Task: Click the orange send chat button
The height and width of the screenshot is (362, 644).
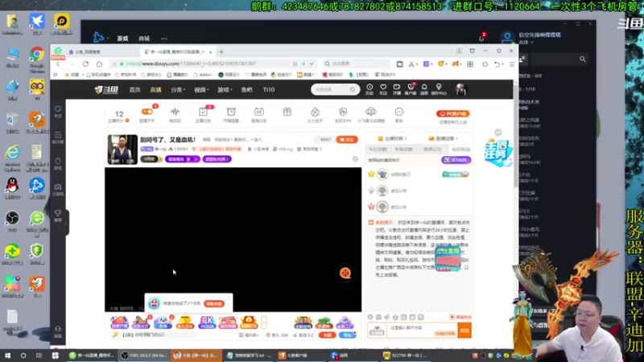Action: (x=464, y=331)
